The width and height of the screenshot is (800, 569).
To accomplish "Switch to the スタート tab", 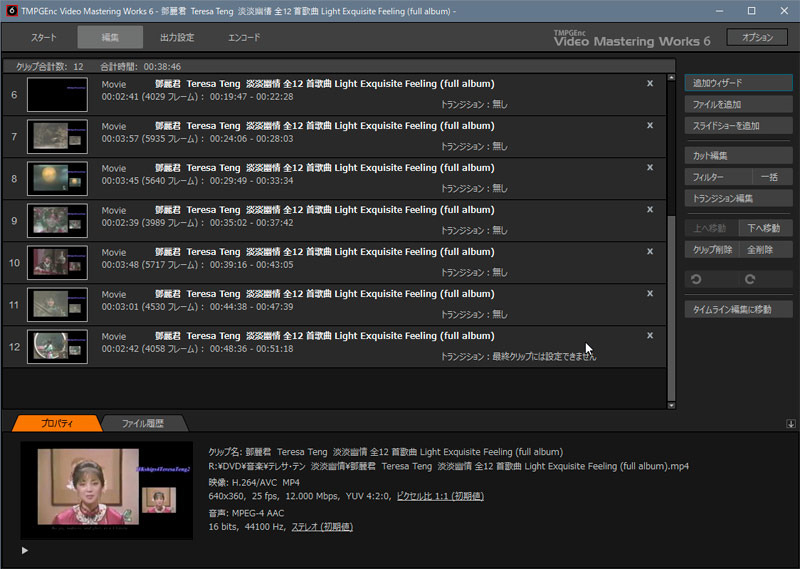I will [44, 37].
